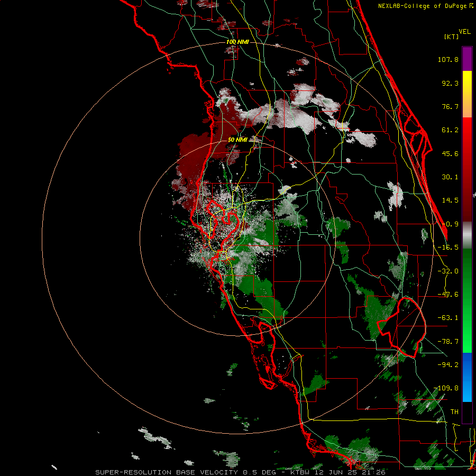Screen dimensions: 476x476
Task: Select the VEL legend title
Action: 465,32
